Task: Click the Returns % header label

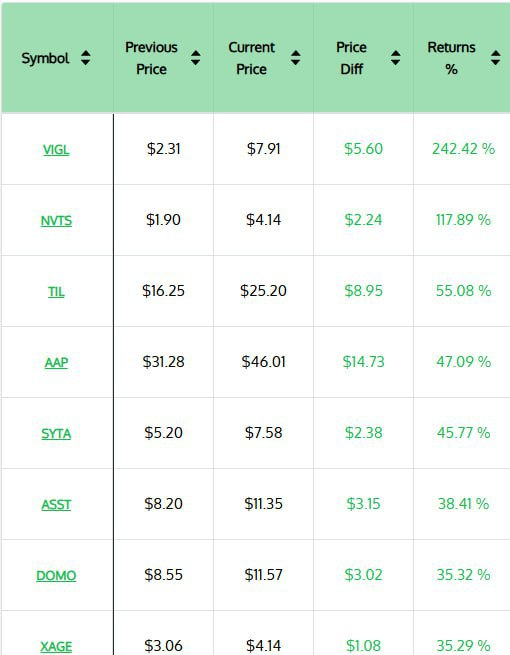Action: pos(451,58)
